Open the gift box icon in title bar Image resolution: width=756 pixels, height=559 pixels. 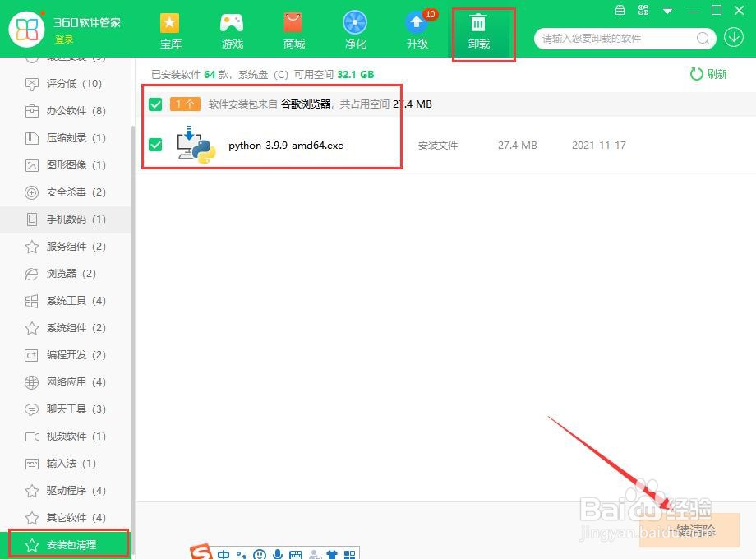click(x=620, y=10)
